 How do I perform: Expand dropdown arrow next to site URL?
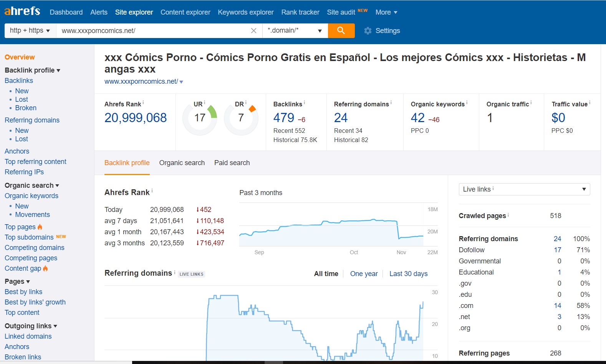(181, 82)
